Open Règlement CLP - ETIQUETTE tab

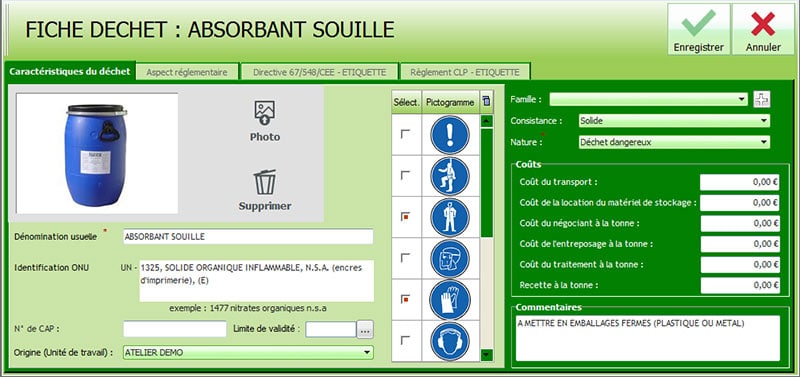pos(465,72)
